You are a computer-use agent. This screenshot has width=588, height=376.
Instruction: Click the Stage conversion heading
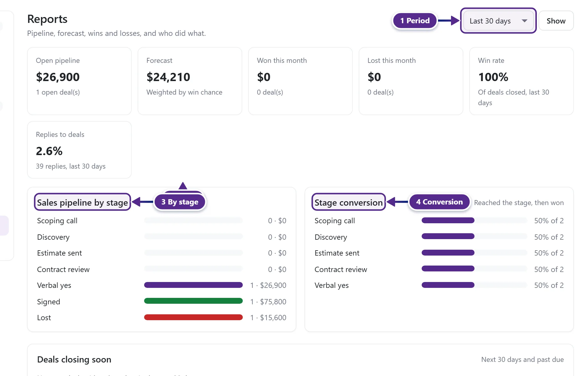pos(348,202)
